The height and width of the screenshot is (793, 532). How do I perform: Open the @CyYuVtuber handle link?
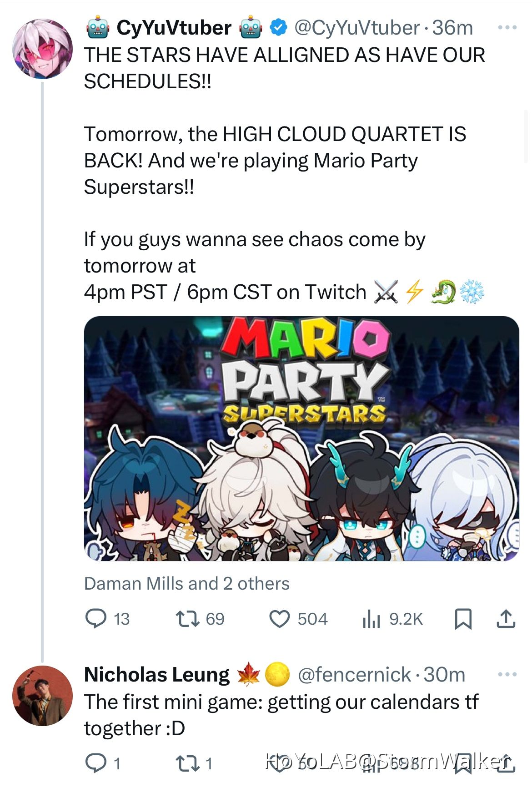click(x=357, y=28)
